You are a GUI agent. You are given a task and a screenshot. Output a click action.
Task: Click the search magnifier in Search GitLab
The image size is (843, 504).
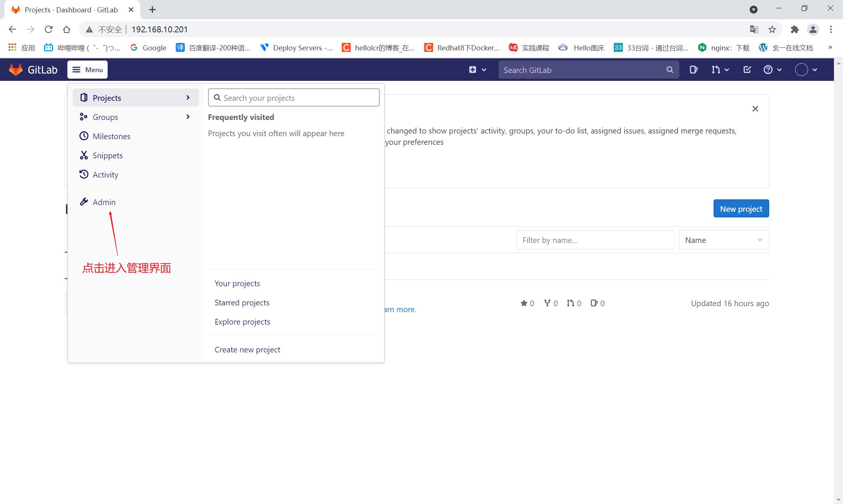click(670, 70)
